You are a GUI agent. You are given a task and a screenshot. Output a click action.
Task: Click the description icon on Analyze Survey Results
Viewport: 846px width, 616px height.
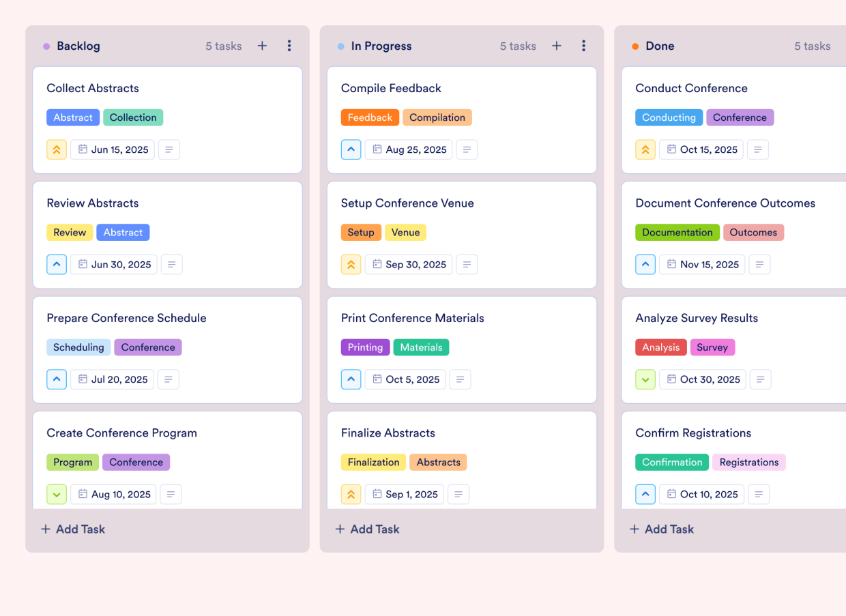click(760, 379)
